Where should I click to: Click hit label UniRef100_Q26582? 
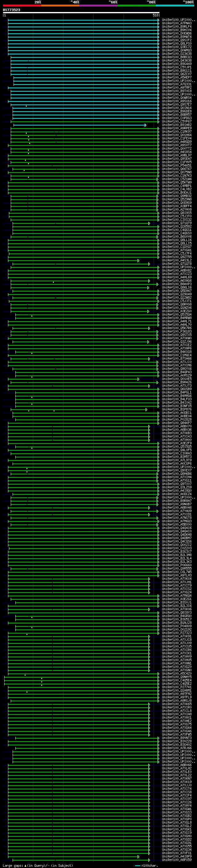pos(176,227)
